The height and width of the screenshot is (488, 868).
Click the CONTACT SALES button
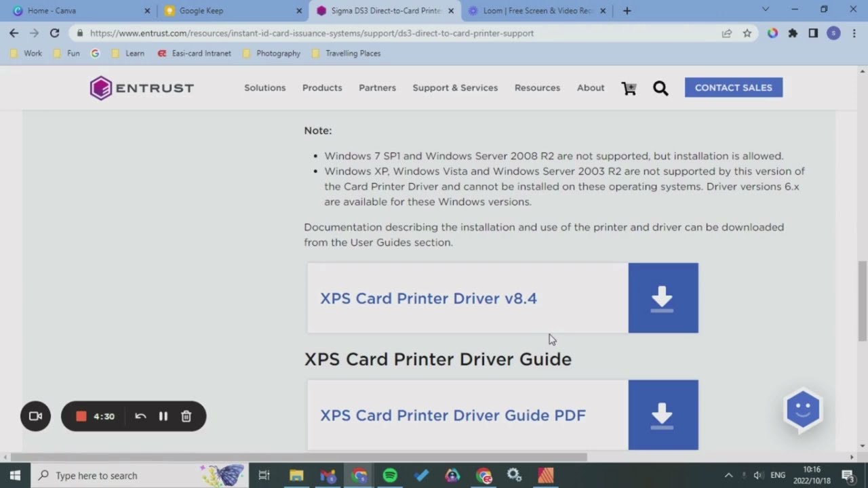(734, 87)
